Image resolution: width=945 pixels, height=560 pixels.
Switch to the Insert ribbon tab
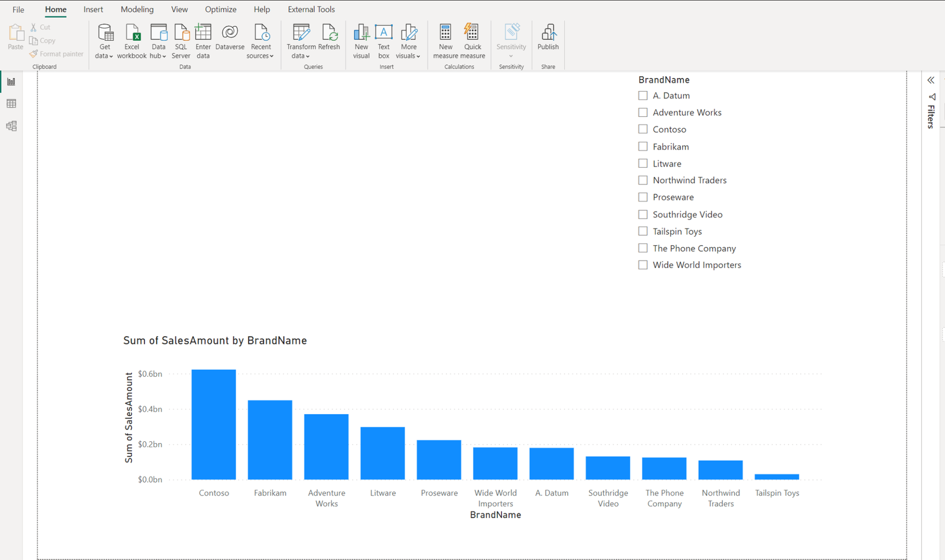(x=93, y=9)
